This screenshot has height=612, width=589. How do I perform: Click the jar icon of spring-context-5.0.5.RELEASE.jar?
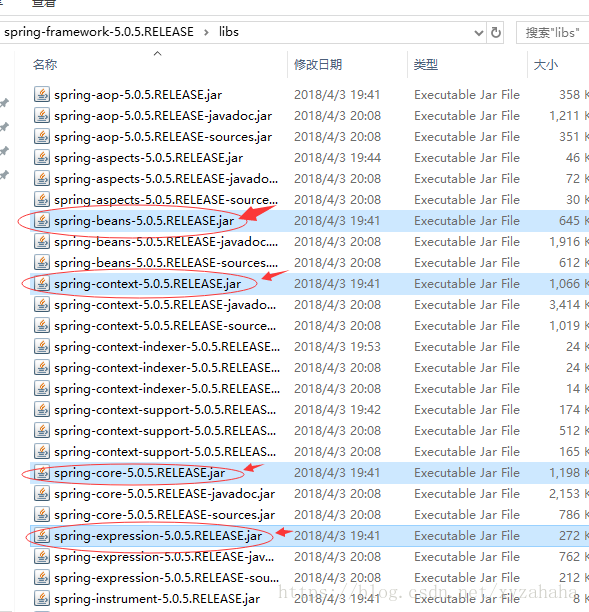[x=42, y=284]
